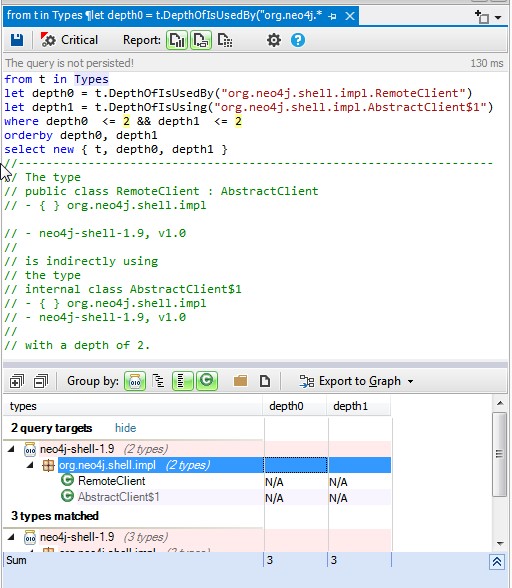Click the 'where depth0' line in editor
Viewport: 512px width, 588px height.
click(123, 122)
